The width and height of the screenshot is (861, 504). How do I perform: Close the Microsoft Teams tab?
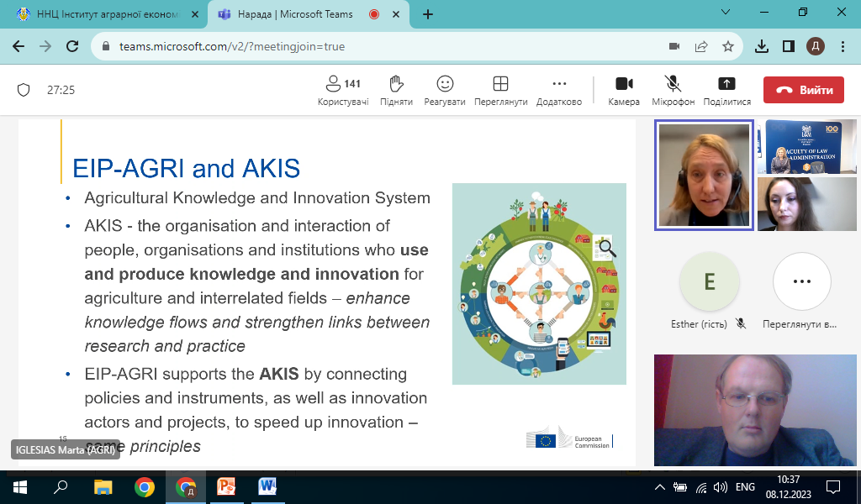tap(397, 15)
